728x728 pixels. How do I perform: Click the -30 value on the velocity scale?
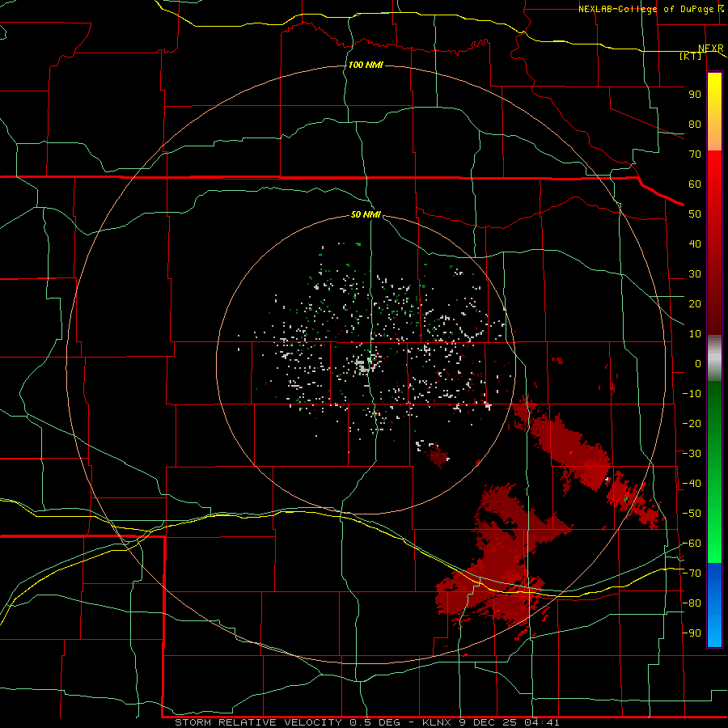[x=692, y=454]
